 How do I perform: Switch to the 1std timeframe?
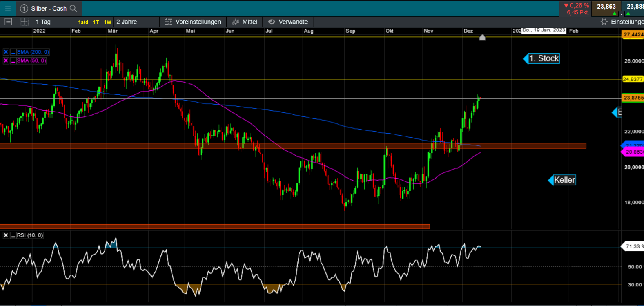[83, 22]
